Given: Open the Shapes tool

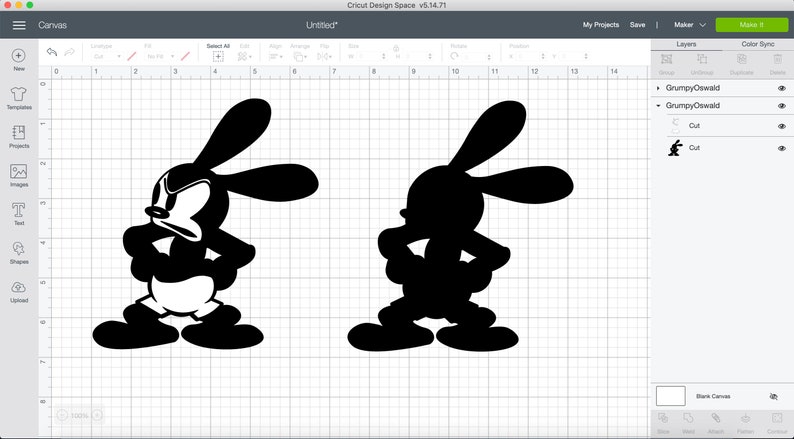Looking at the screenshot, I should coord(19,253).
